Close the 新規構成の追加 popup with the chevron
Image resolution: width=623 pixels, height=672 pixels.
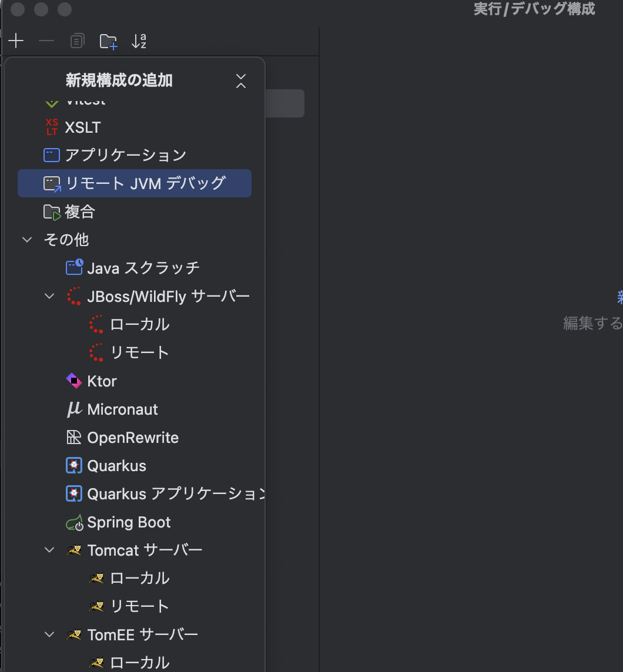pos(240,80)
